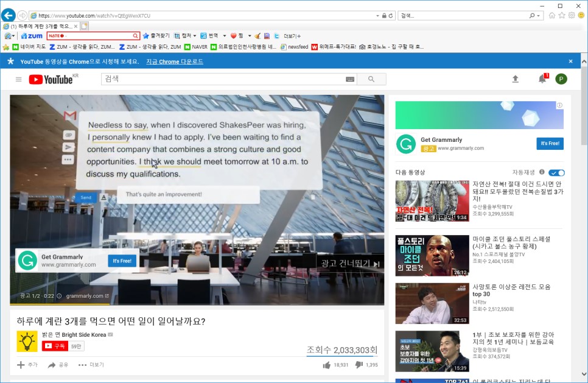Click the It's Free! button over the video

pos(122,261)
